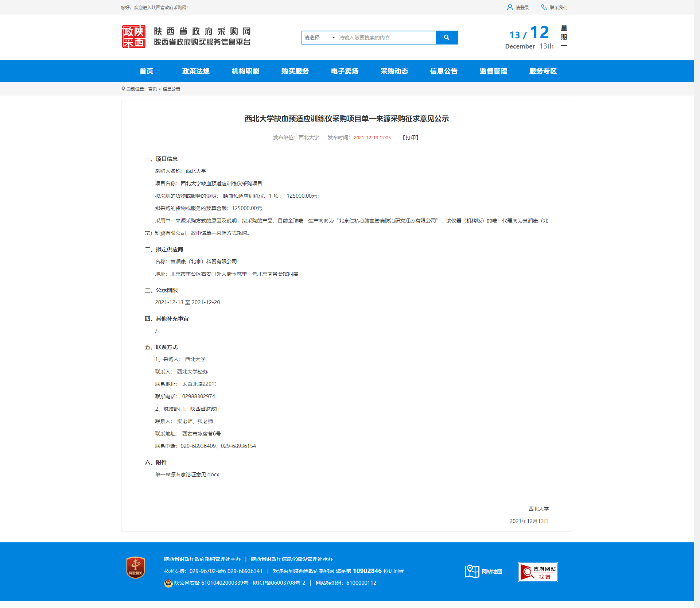This screenshot has height=608, width=700.
Task: Open the 信息公告 navigation menu
Action: tap(444, 71)
